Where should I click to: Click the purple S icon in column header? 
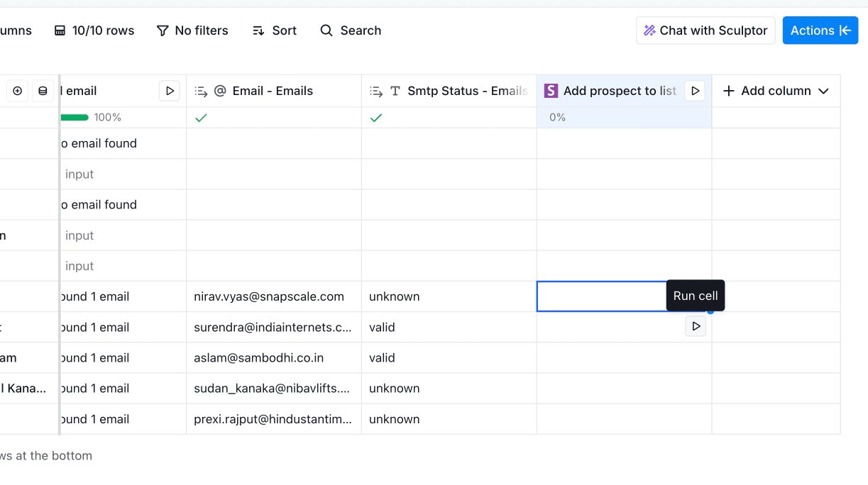point(551,91)
